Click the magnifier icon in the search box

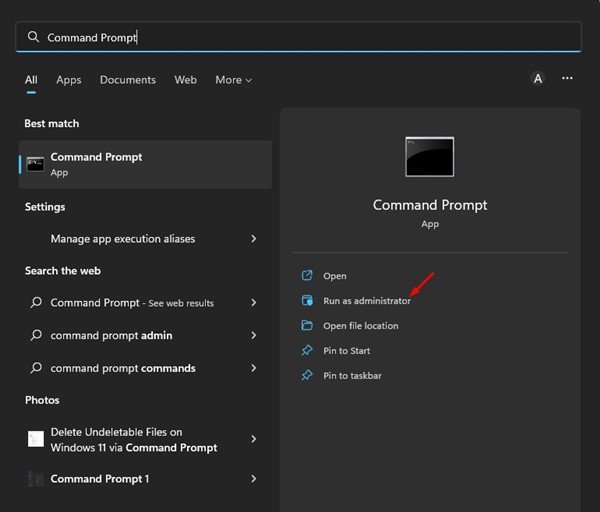[x=33, y=37]
